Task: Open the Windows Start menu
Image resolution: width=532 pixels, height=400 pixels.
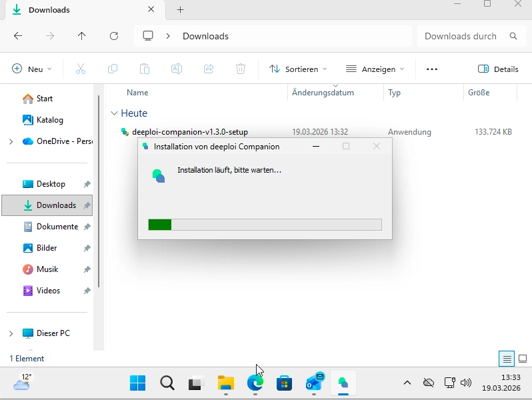Action: coord(138,383)
